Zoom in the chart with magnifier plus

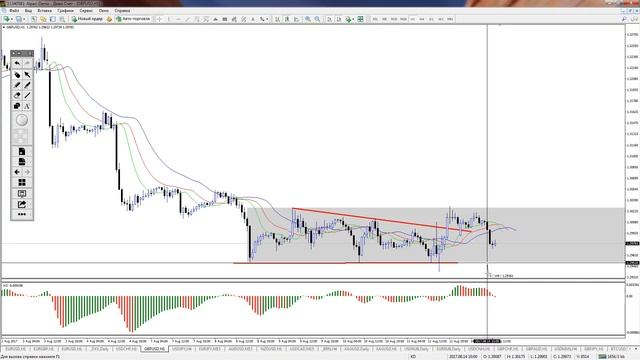(308, 19)
